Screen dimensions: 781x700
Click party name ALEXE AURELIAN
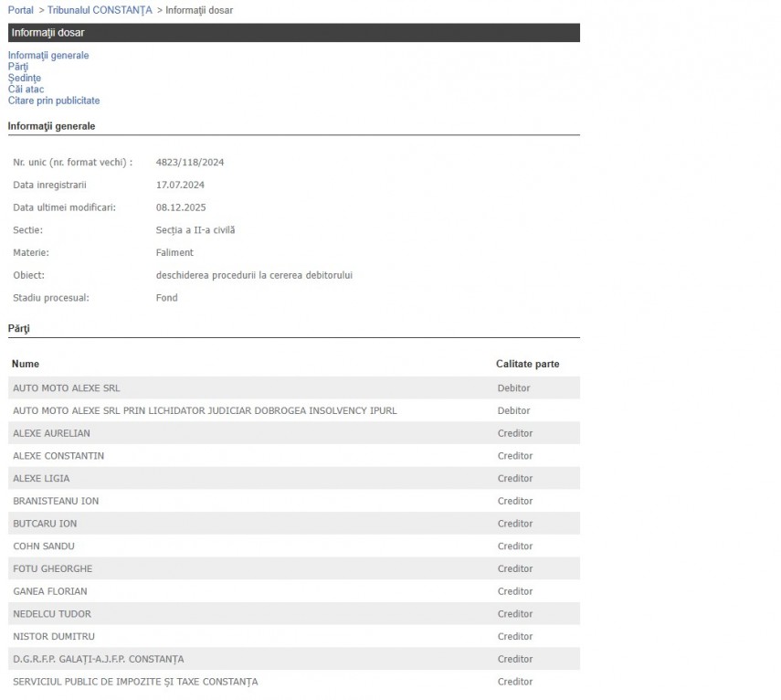(x=51, y=433)
